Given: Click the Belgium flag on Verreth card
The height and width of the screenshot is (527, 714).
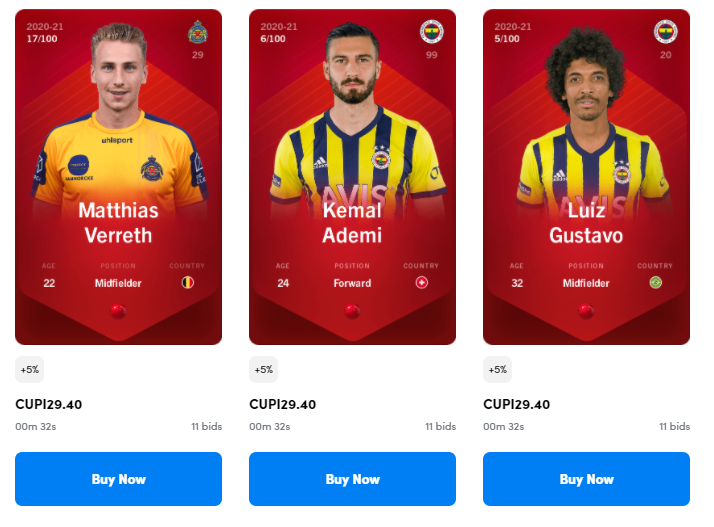Looking at the screenshot, I should [188, 282].
